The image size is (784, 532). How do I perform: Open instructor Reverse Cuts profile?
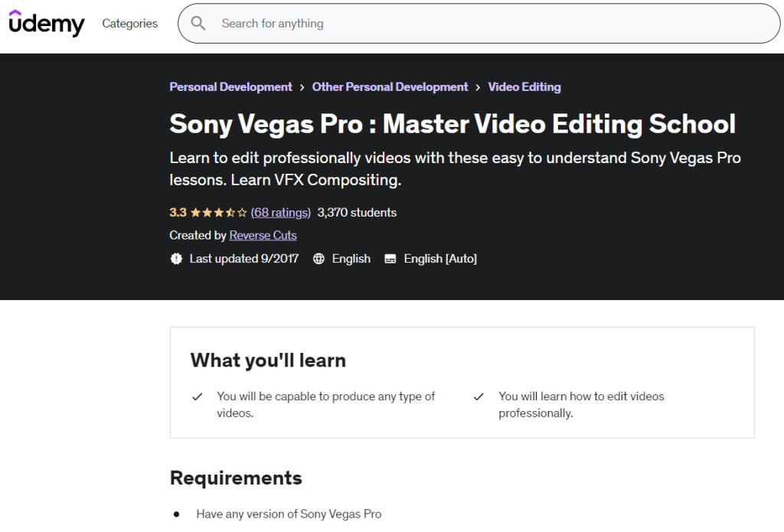pyautogui.click(x=263, y=235)
